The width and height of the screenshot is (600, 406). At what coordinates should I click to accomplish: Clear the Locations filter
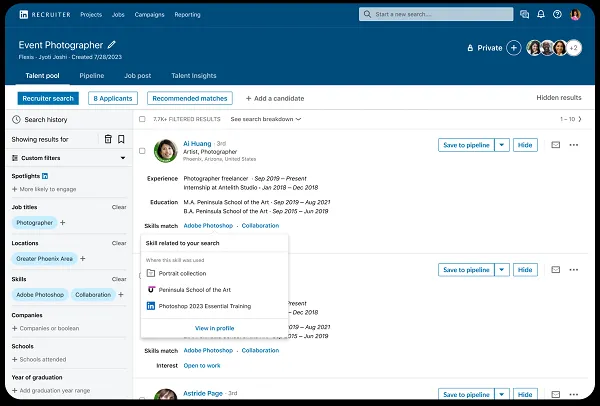119,243
